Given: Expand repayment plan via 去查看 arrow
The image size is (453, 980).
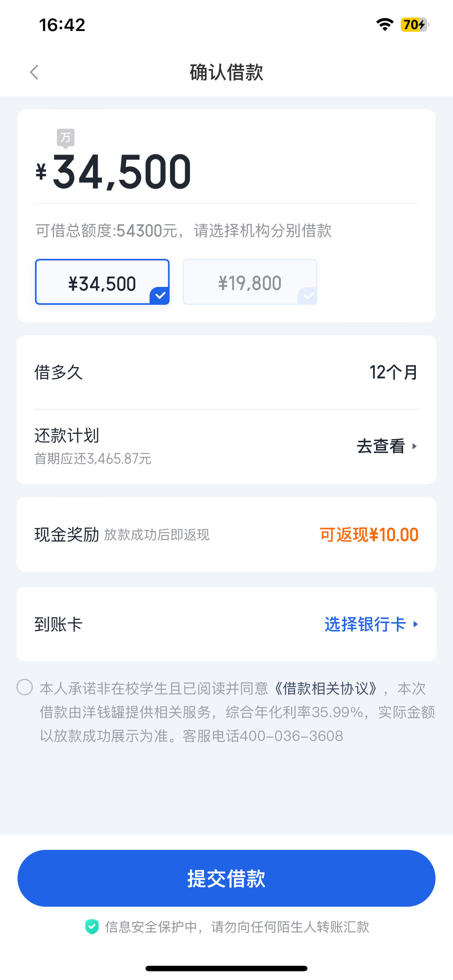Looking at the screenshot, I should point(387,446).
